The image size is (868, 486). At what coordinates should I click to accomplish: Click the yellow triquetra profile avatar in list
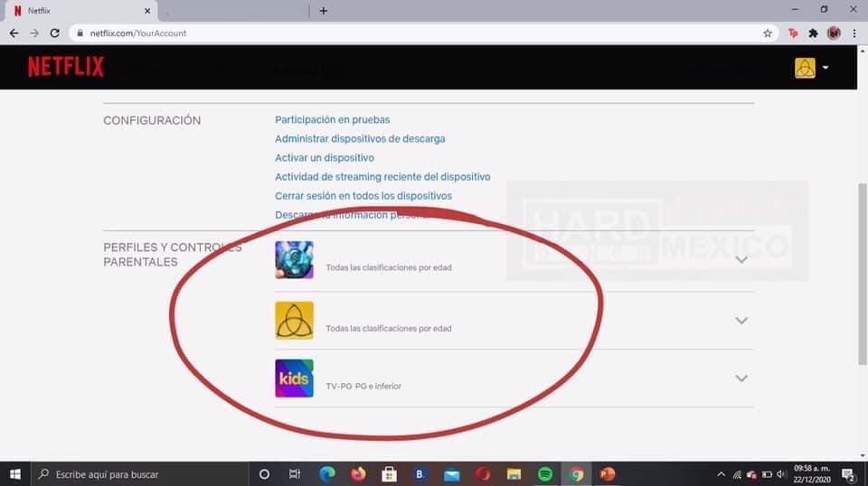pyautogui.click(x=294, y=321)
